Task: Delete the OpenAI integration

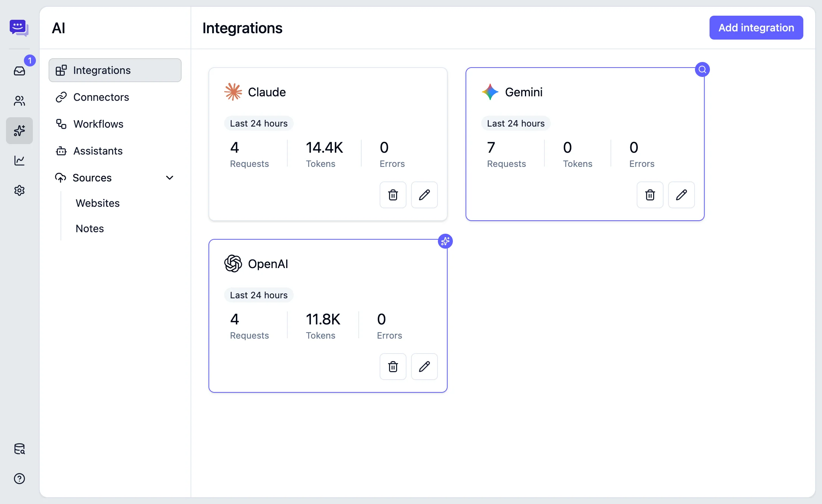Action: pyautogui.click(x=393, y=367)
